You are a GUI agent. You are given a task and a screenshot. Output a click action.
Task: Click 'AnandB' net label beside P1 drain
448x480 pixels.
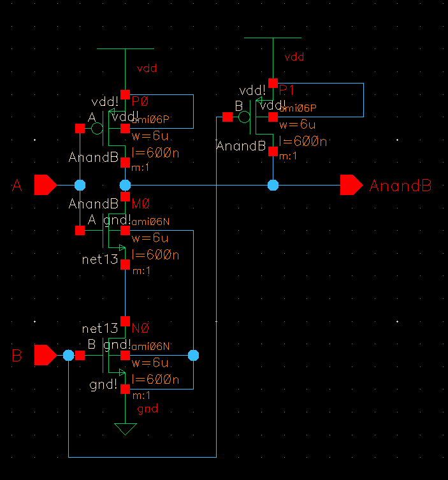click(x=241, y=146)
